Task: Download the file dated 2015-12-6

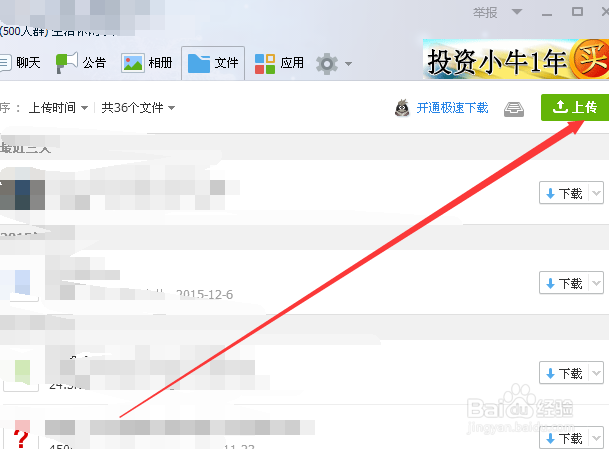Action: pyautogui.click(x=564, y=283)
